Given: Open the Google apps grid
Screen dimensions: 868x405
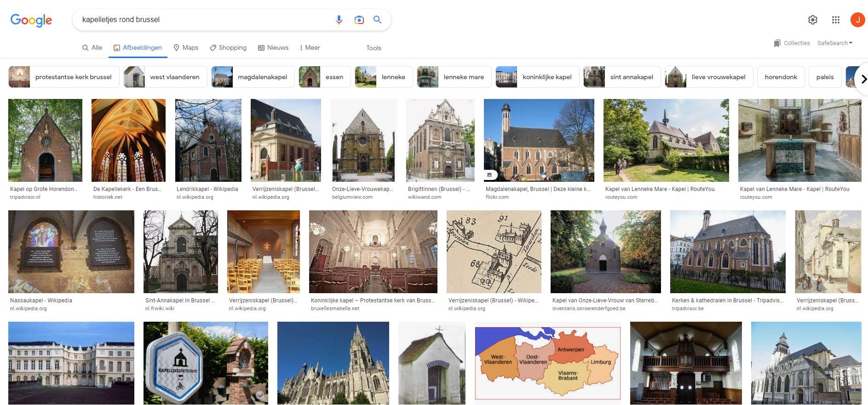Looking at the screenshot, I should pos(836,20).
